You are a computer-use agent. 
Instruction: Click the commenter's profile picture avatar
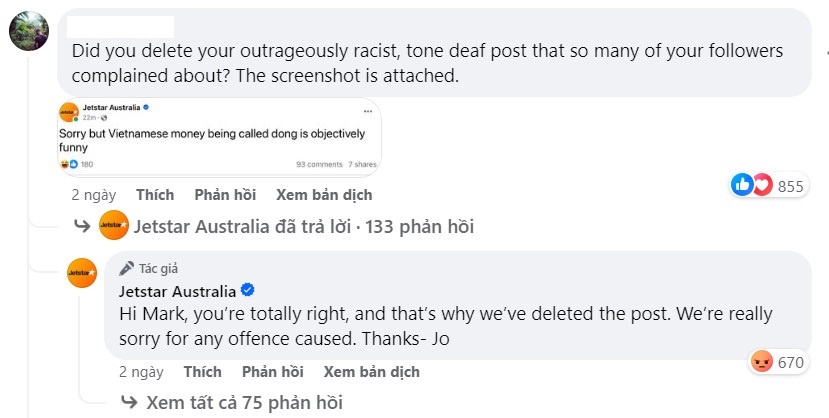pos(28,29)
